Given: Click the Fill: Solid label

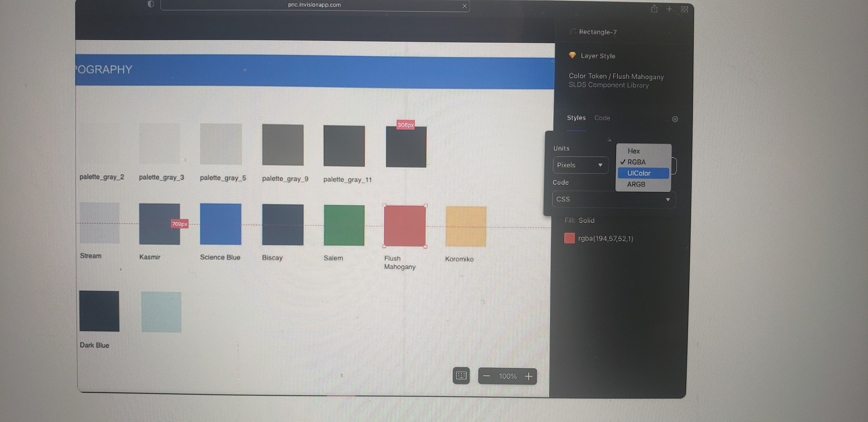Looking at the screenshot, I should (579, 220).
